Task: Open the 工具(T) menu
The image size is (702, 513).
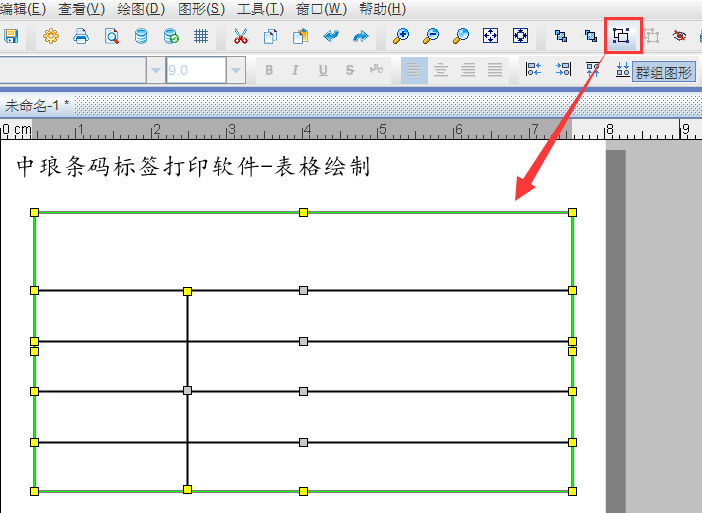Action: pos(260,9)
